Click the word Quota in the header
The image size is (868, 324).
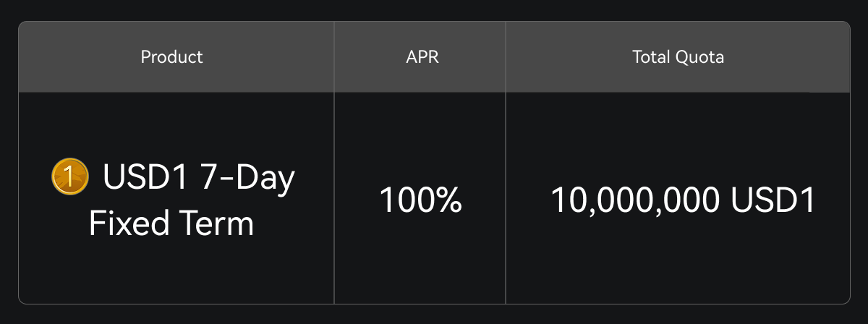click(x=699, y=57)
